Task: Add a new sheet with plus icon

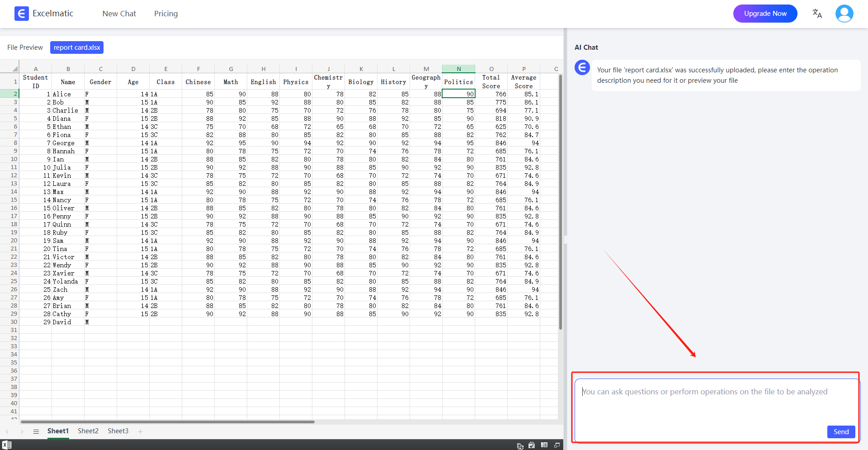Action: (140, 431)
